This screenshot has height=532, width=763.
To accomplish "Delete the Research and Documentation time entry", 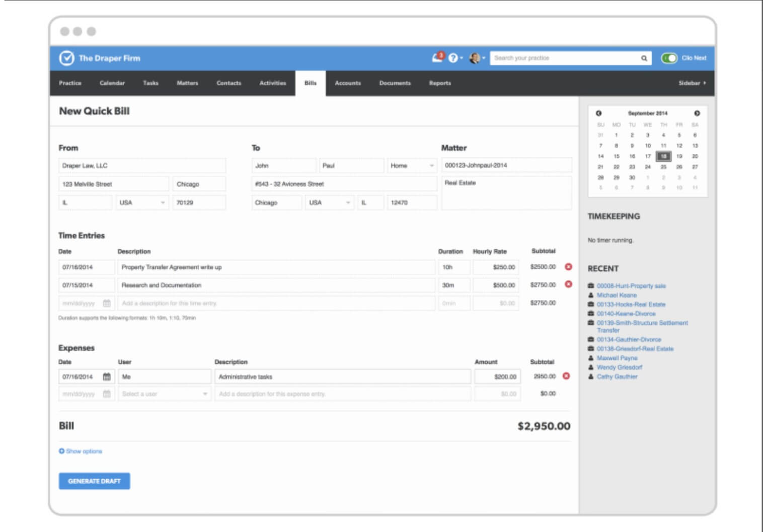I will (568, 284).
